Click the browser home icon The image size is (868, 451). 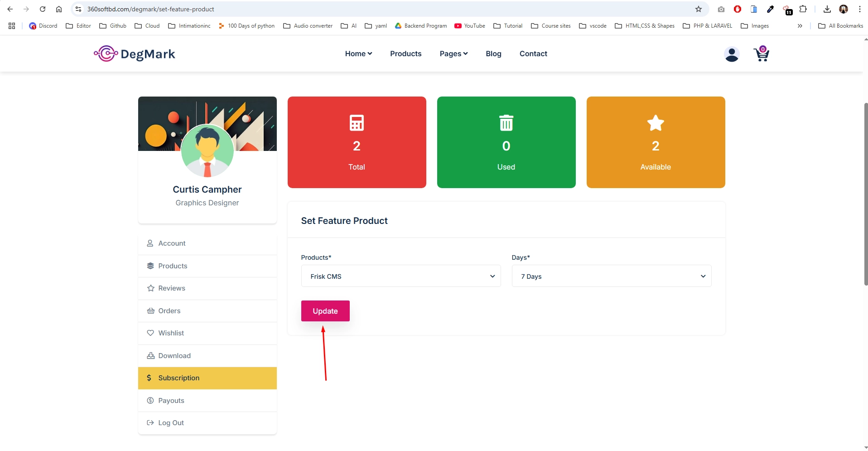(x=59, y=9)
